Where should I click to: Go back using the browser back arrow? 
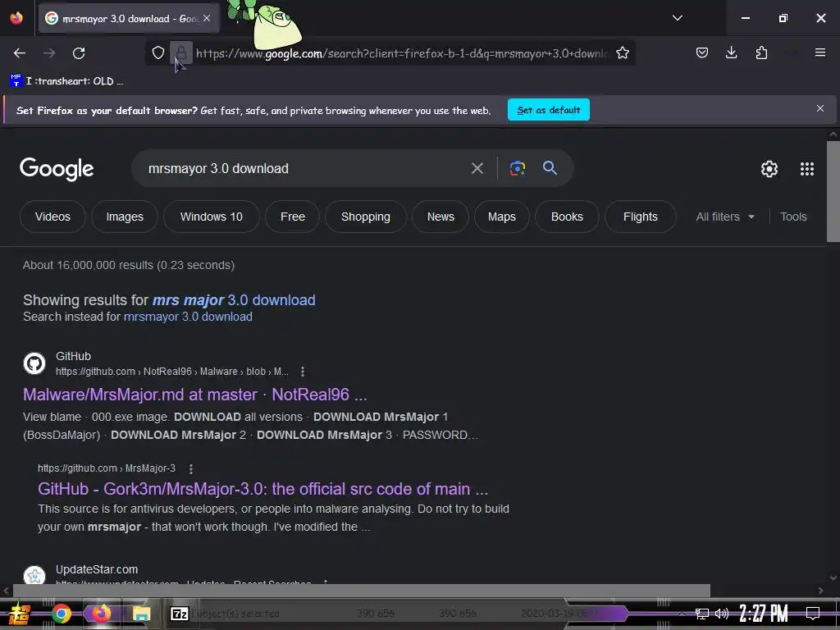pos(20,53)
